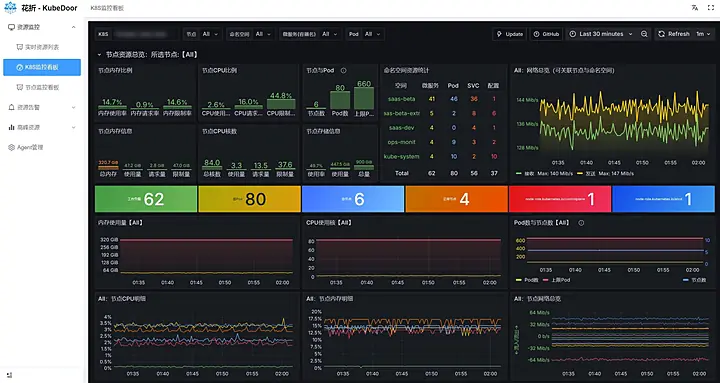The image size is (720, 383).
Task: Click the GitHub button
Action: coord(546,34)
